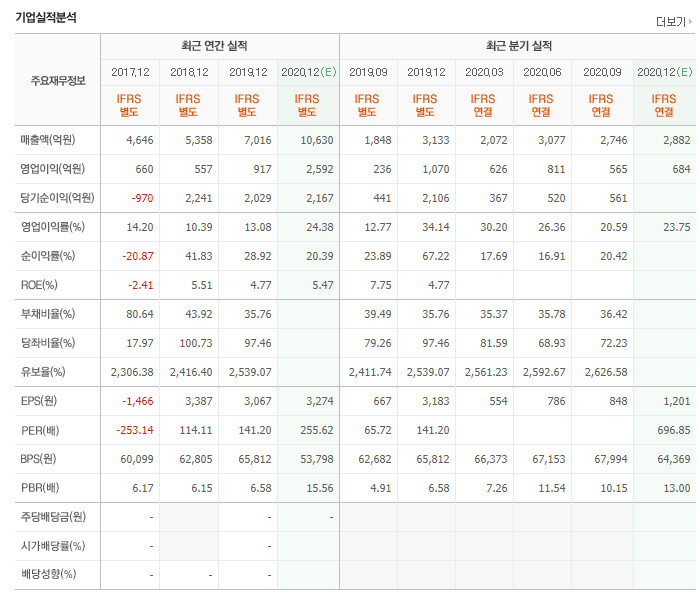Click the 2017.12 annual column header
The width and height of the screenshot is (699, 594).
(130, 72)
